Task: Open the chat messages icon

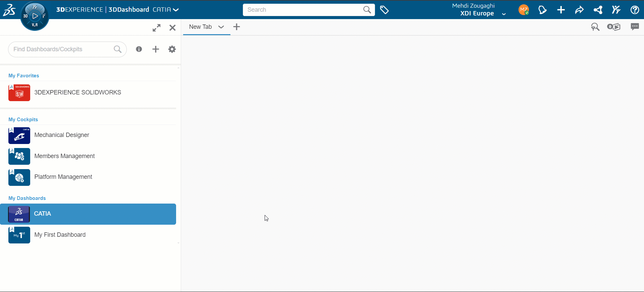Action: coord(635,27)
